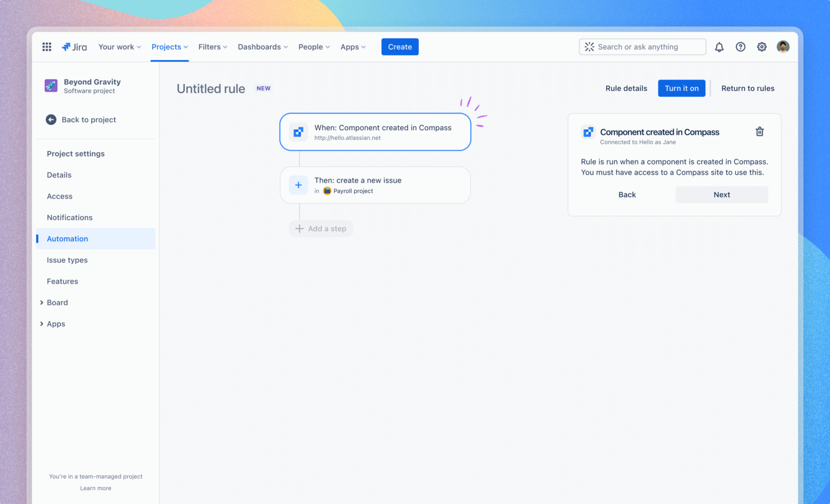Delete the Compass trigger with the trash icon
Viewport: 830px width, 504px height.
[759, 131]
